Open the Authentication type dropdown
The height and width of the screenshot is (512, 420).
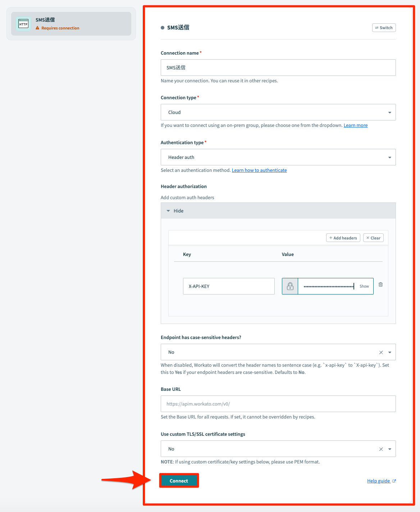click(x=278, y=157)
